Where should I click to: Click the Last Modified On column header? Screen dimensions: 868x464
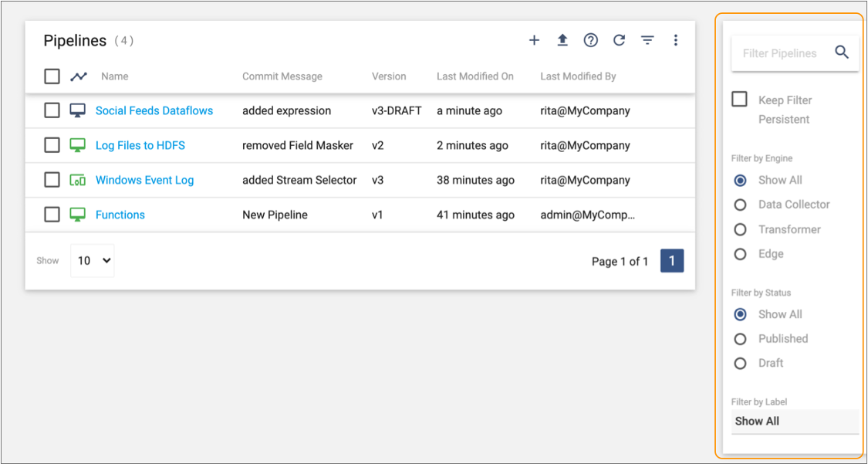pos(475,76)
